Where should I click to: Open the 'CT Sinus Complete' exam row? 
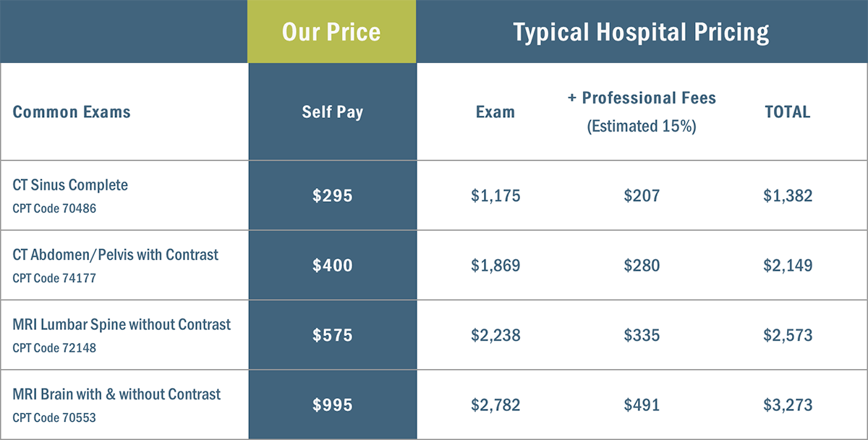click(x=70, y=185)
